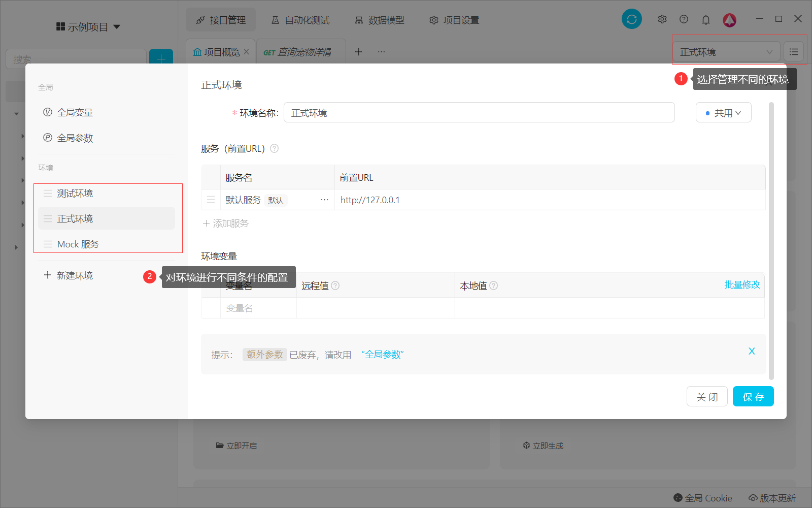Expand the 示例项目 project switcher
812x508 pixels.
(88, 27)
